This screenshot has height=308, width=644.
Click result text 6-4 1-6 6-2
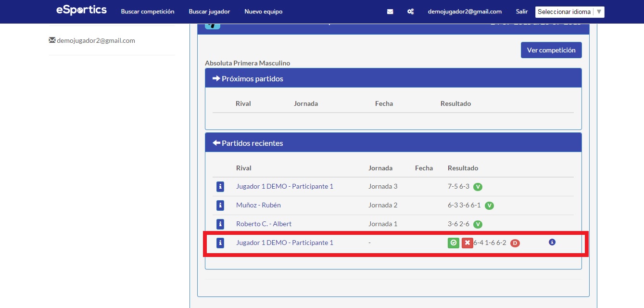(490, 243)
